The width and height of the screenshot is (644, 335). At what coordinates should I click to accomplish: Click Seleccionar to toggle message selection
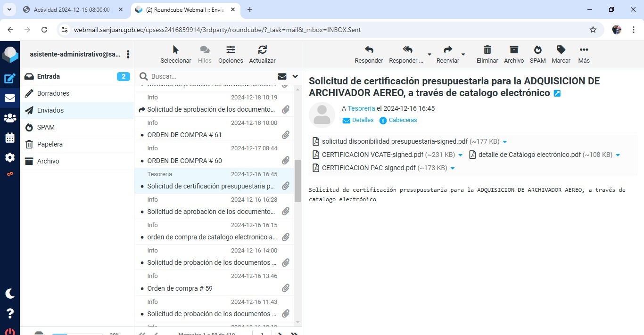tap(175, 54)
